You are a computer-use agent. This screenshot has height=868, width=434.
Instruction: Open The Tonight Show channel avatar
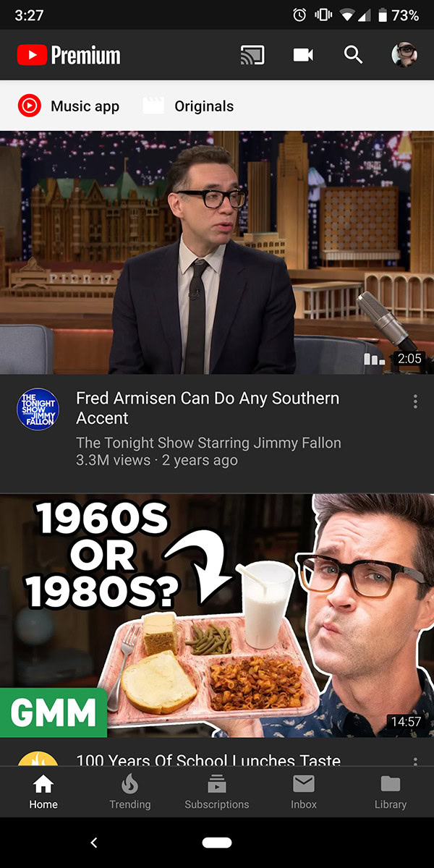(x=38, y=409)
